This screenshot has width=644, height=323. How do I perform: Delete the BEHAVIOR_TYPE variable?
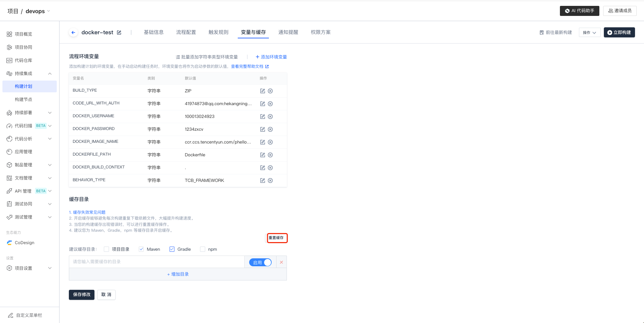pos(270,181)
